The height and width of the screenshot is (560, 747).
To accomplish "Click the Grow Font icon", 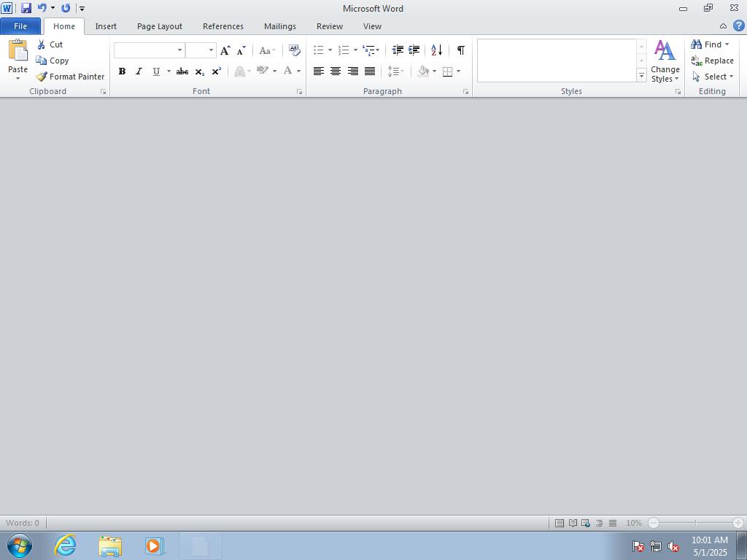I will 225,50.
